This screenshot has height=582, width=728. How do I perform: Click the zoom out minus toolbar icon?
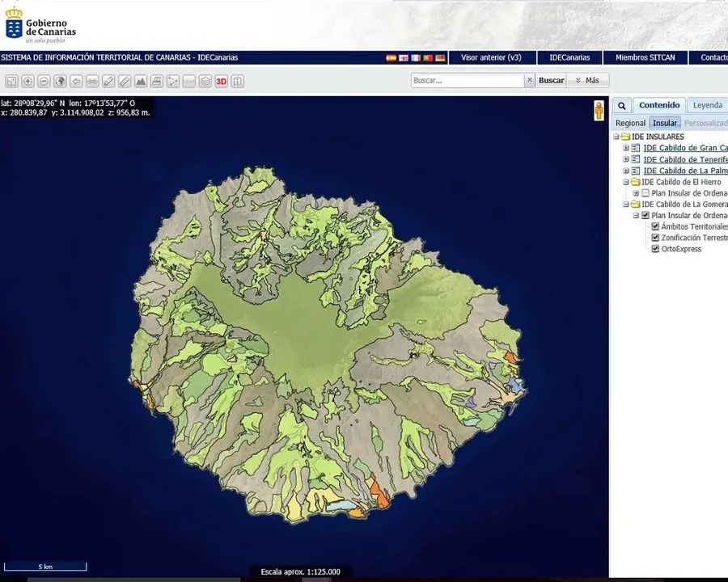[x=44, y=81]
